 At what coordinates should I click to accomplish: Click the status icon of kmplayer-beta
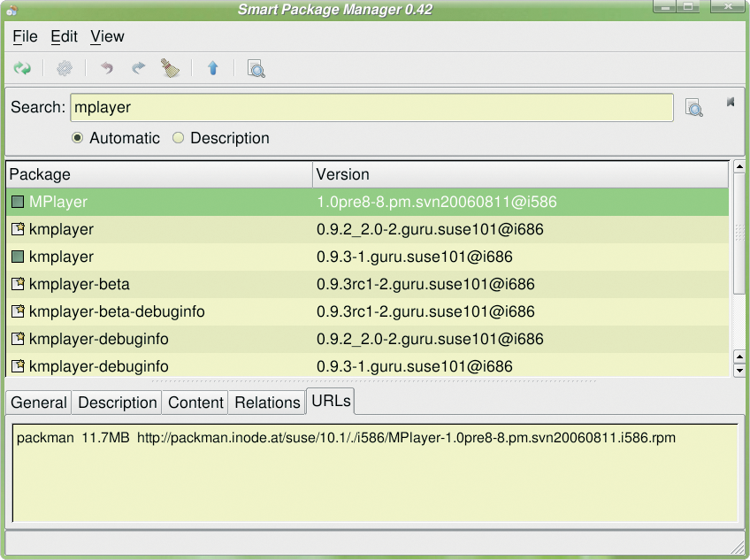pos(18,284)
